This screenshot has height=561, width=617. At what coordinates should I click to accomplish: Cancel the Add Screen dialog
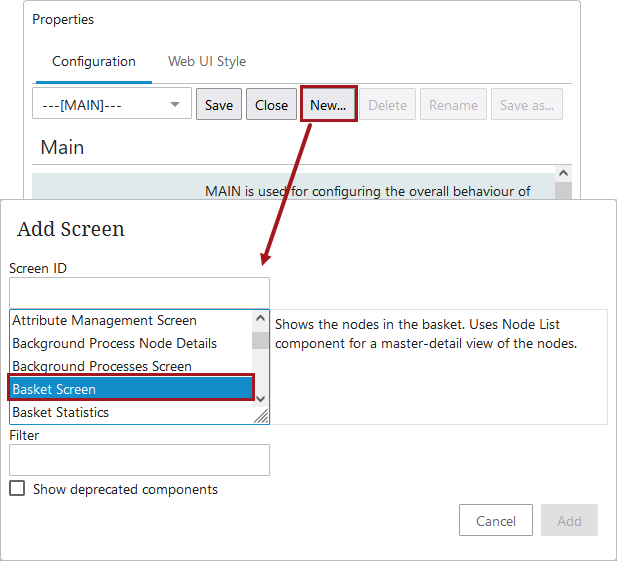coord(495,521)
